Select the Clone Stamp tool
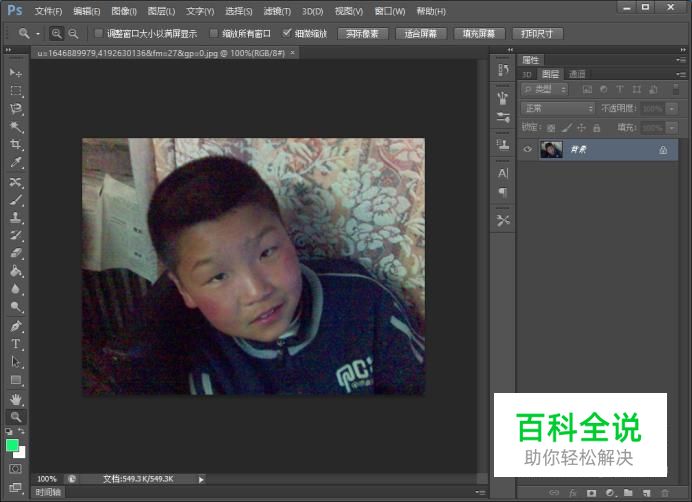This screenshot has height=502, width=692. point(16,217)
